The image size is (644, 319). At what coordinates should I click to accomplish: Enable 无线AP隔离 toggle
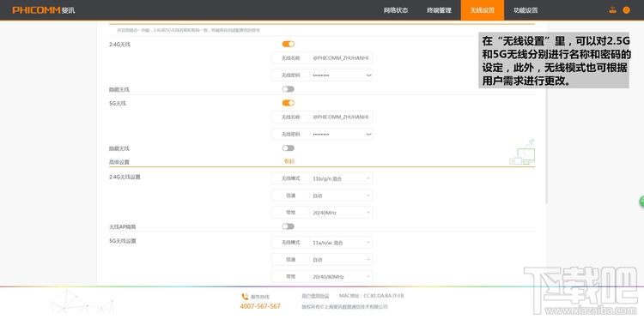click(289, 226)
